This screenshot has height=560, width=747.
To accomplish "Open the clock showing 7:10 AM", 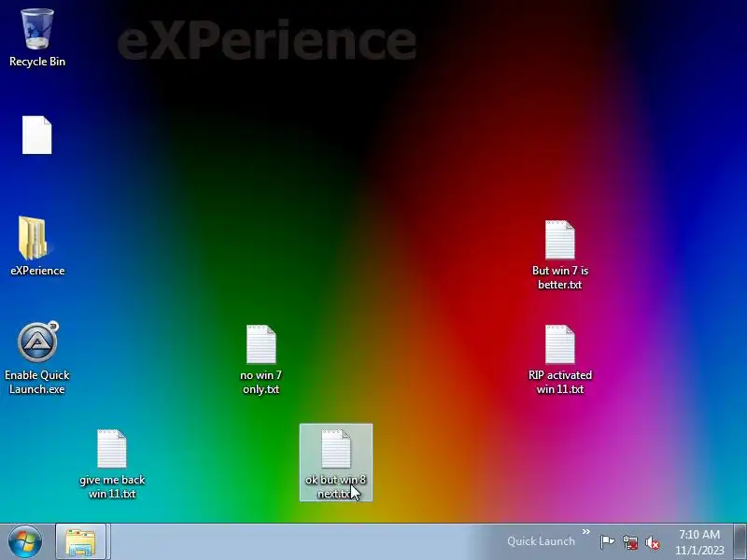I will pos(698,542).
